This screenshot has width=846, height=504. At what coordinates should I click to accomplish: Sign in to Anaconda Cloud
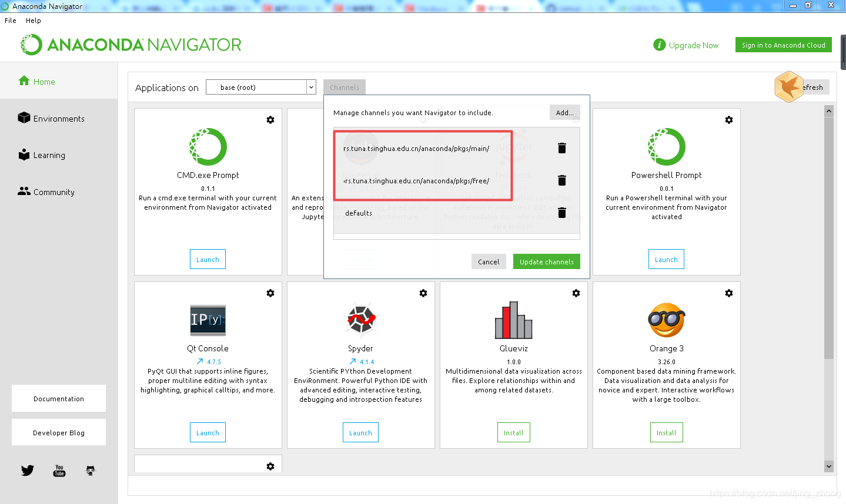tap(784, 45)
